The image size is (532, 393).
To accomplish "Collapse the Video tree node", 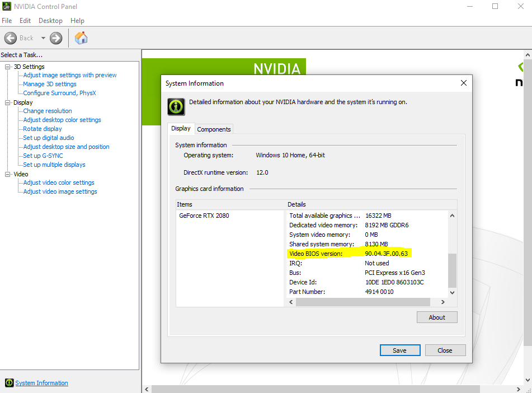I will pos(7,174).
